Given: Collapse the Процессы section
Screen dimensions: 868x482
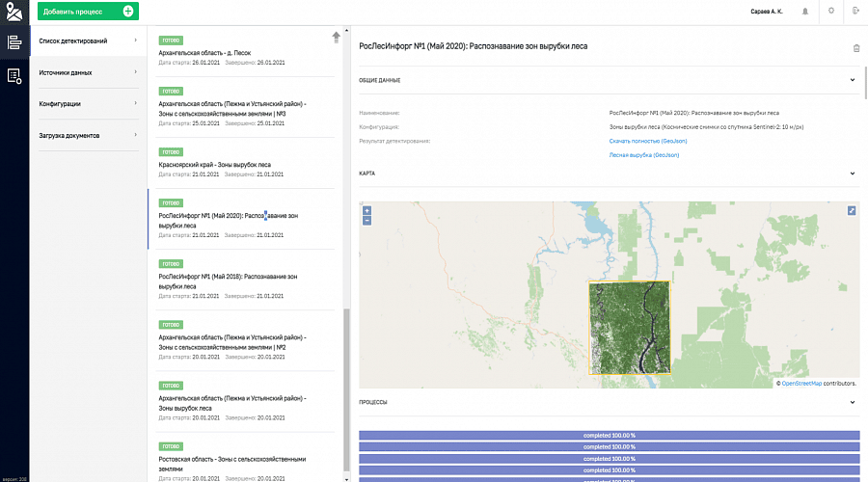Looking at the screenshot, I should (853, 402).
